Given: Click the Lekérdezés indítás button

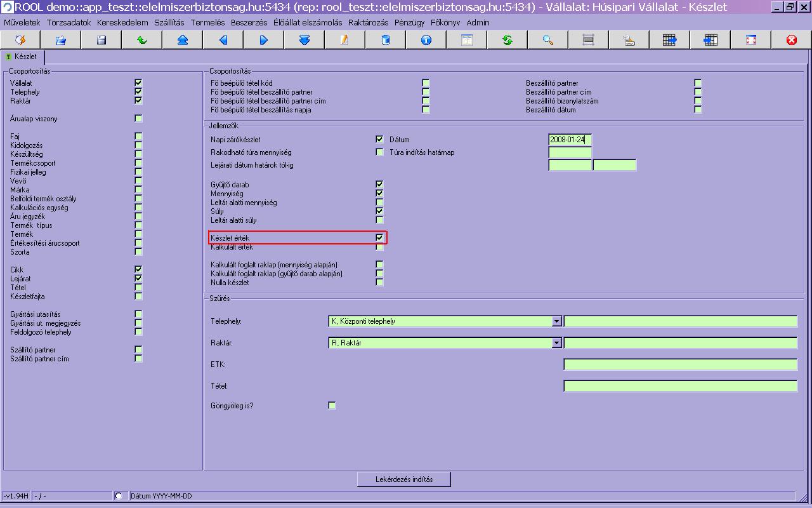Looking at the screenshot, I should 404,479.
